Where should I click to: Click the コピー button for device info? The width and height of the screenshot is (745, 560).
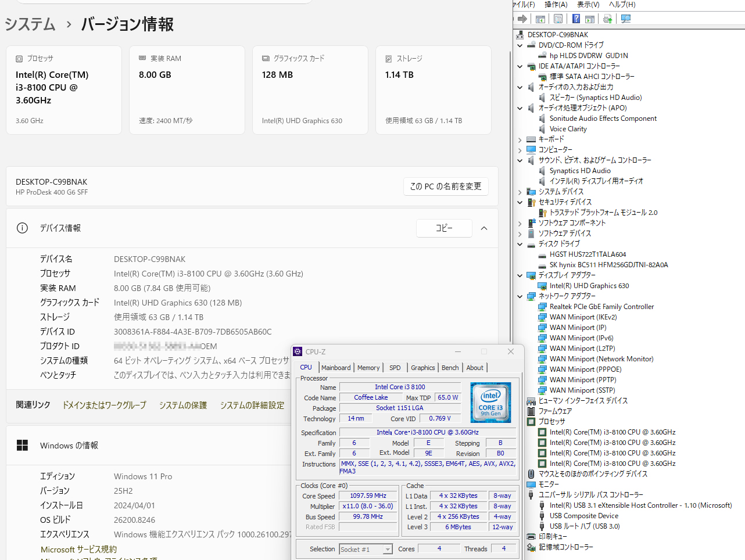[x=444, y=228]
